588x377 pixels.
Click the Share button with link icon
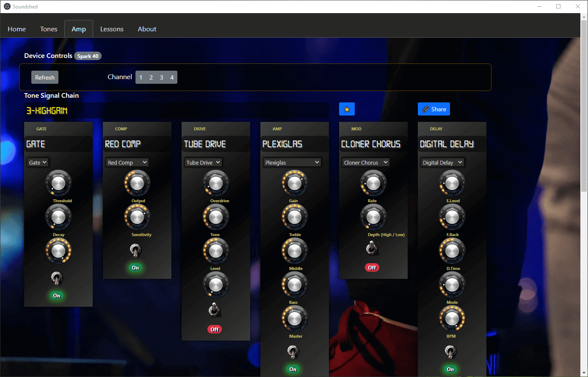pos(434,109)
